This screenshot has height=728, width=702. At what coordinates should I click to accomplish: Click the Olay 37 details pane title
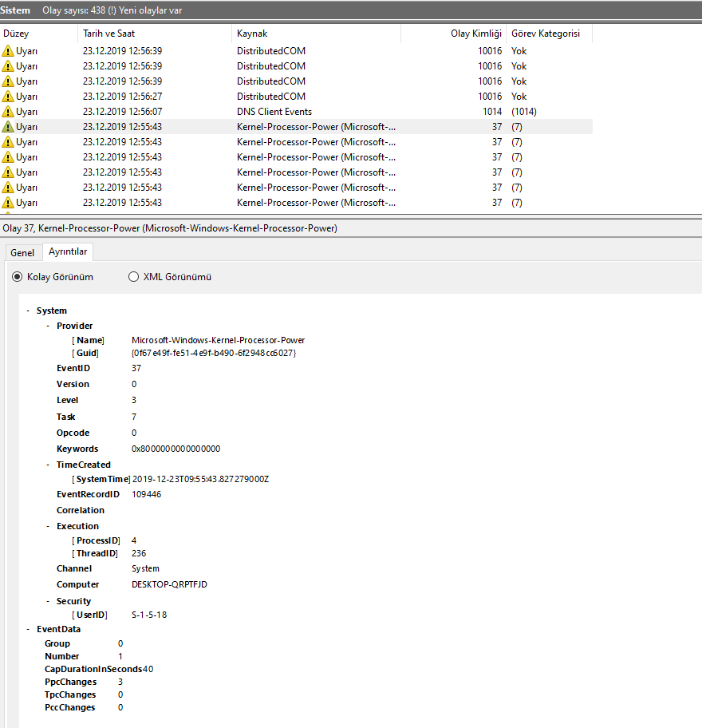170,228
